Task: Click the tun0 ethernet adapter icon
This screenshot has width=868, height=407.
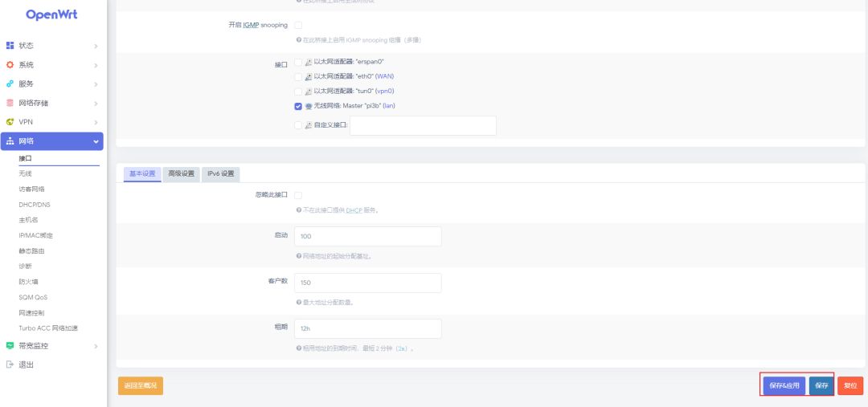Action: pyautogui.click(x=309, y=92)
